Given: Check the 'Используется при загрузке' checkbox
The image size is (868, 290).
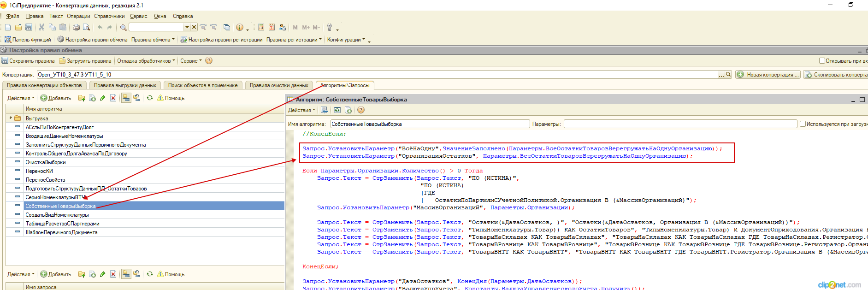Looking at the screenshot, I should point(803,124).
